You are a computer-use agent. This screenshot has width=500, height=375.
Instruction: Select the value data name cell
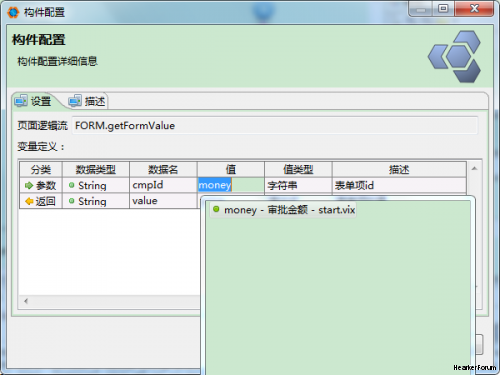click(x=163, y=201)
